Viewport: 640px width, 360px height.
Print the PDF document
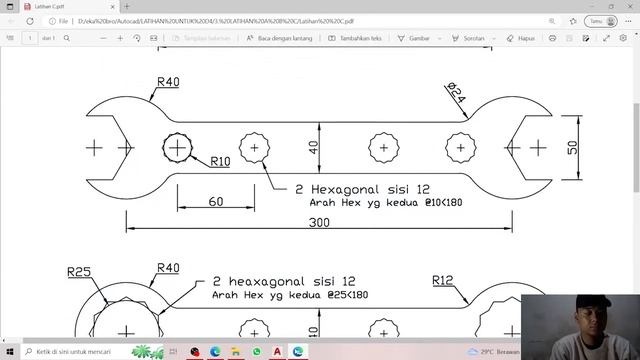(x=552, y=38)
